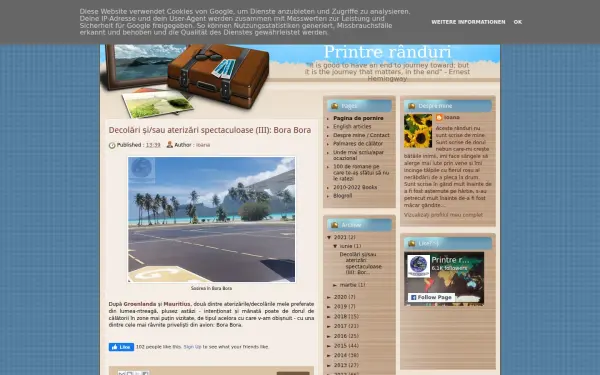Viewport: 600px width, 375px height.
Task: Click the Archive widget header icon
Action: click(334, 225)
